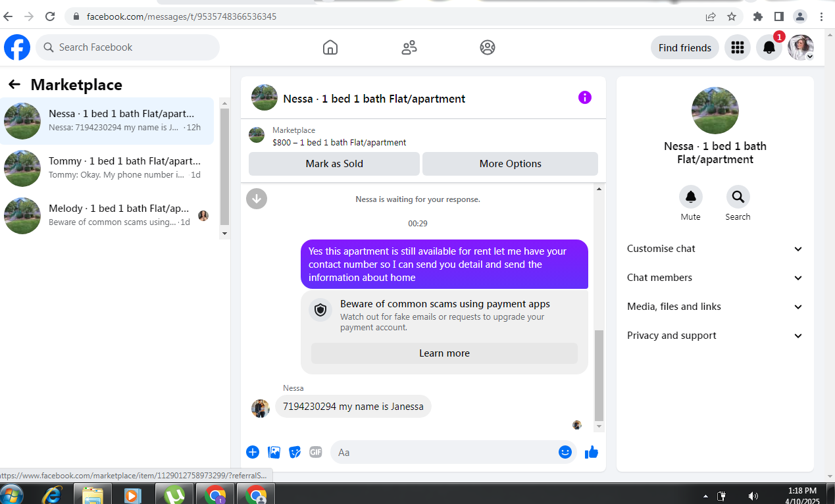Click header title Nessa 1 bed 1 bath
Viewport: 835px width, 504px height.
(374, 99)
